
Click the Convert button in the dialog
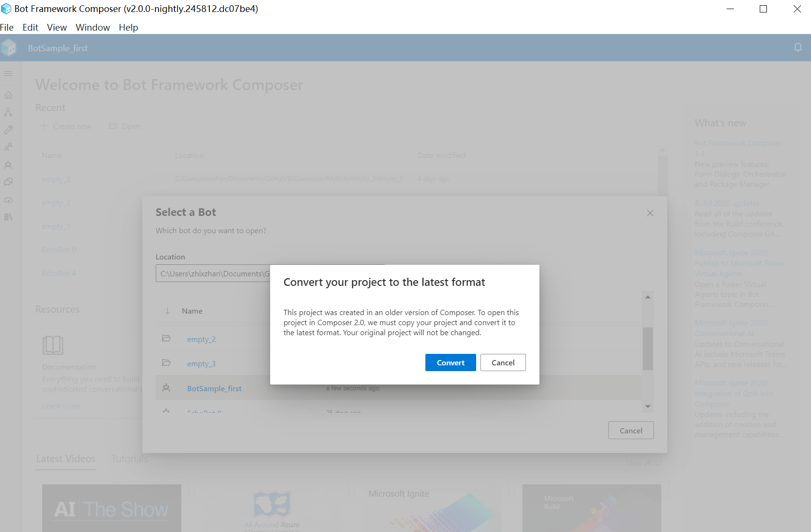450,362
